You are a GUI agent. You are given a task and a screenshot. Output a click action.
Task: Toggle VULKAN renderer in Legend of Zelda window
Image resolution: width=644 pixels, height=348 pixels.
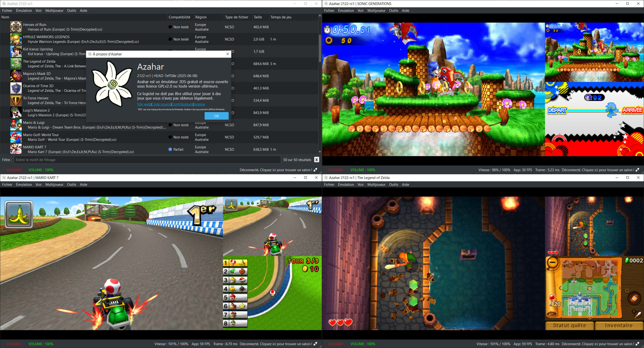tap(336, 344)
